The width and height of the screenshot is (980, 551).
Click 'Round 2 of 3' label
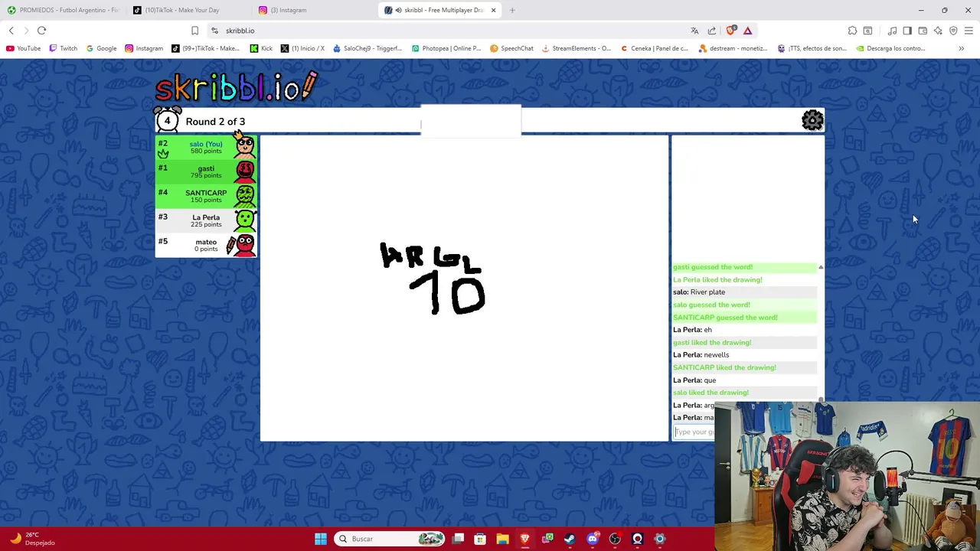215,121
